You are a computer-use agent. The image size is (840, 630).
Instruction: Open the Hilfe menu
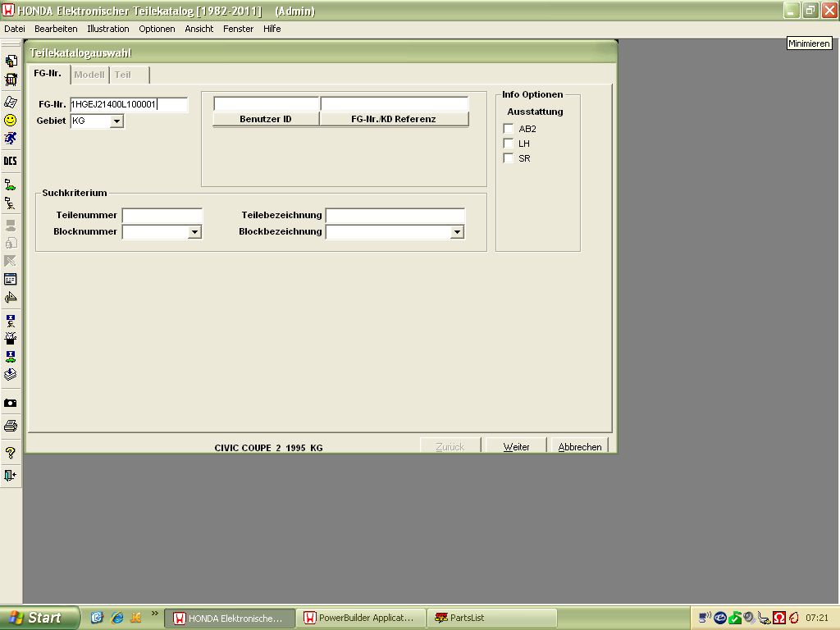click(x=272, y=29)
